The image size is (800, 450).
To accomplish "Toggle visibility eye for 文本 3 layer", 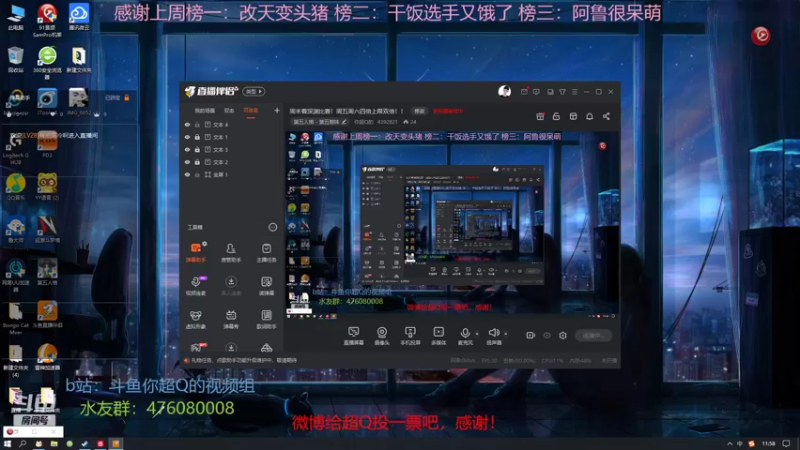I will 187,149.
